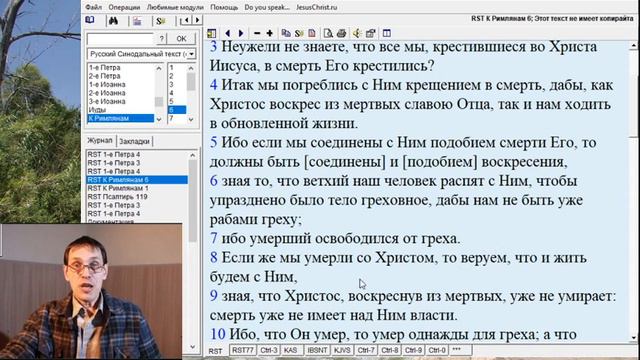Click into the passage search input field
640x360 pixels.
pos(120,39)
